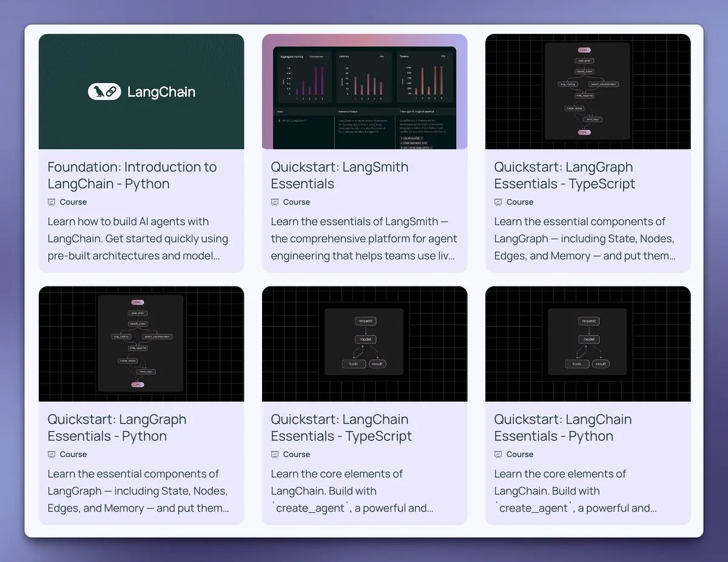This screenshot has height=562, width=728.
Task: Open the Quickstart: LangChain Essentials - TypeScript title
Action: tap(341, 428)
